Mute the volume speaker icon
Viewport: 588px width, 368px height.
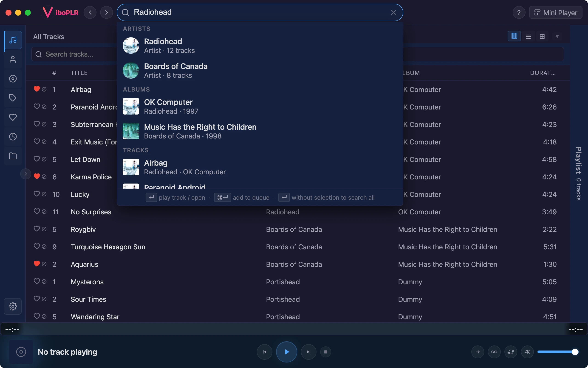(x=527, y=352)
